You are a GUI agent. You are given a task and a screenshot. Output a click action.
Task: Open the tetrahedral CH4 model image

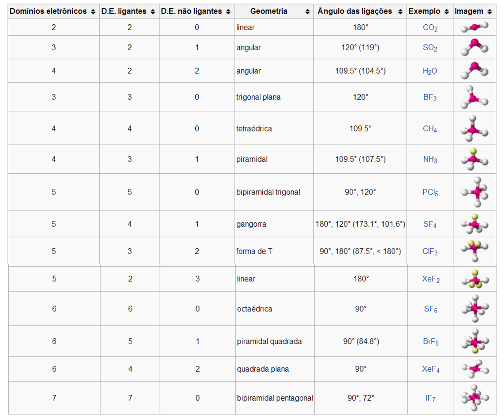(x=474, y=129)
